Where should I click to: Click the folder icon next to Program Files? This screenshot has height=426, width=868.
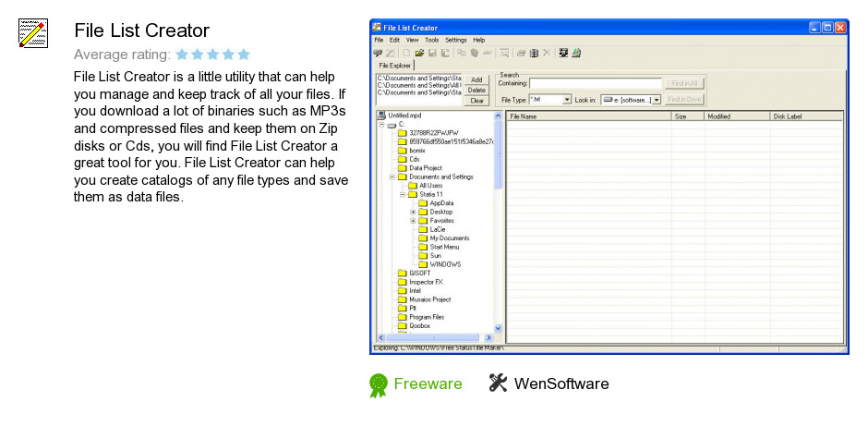pos(403,317)
